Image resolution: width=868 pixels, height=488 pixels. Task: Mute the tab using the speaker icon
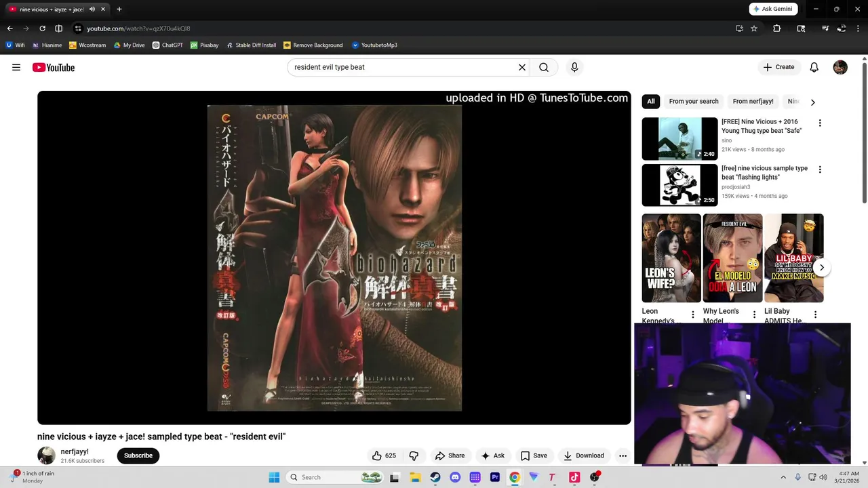click(92, 9)
